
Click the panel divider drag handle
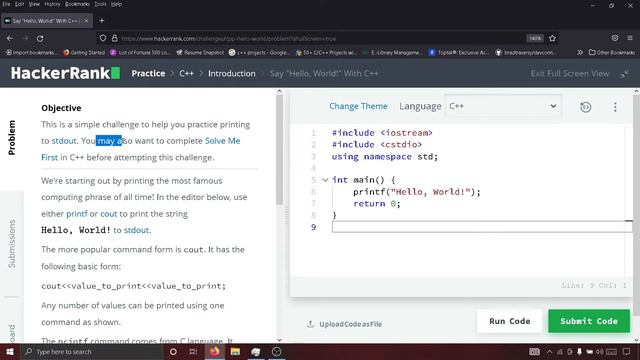[x=286, y=215]
